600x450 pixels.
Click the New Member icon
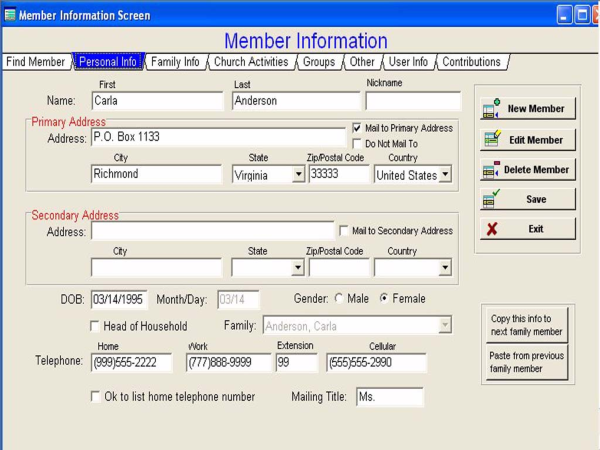click(491, 108)
